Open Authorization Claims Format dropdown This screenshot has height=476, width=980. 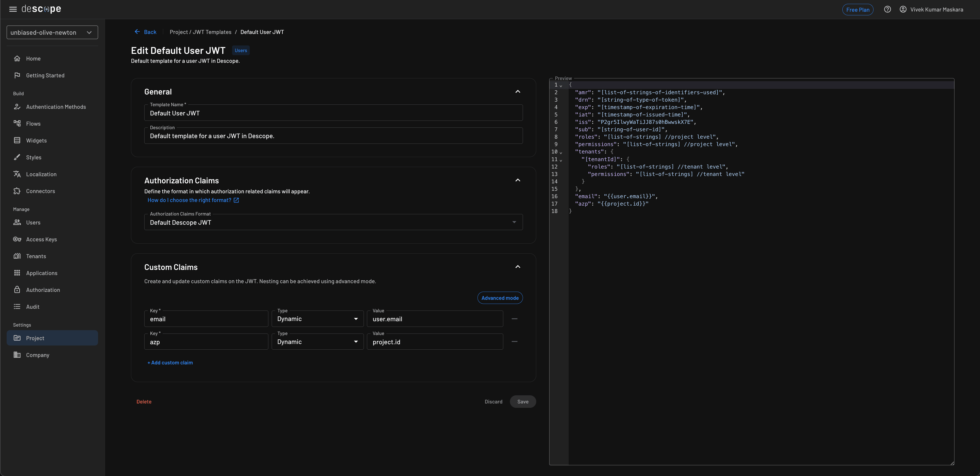pos(333,222)
